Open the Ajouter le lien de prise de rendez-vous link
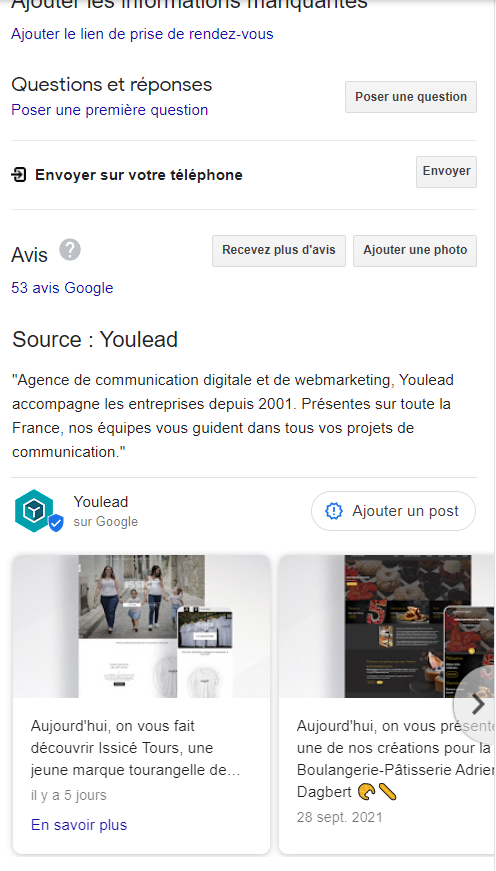Viewport: 496px width, 871px height. coord(142,34)
